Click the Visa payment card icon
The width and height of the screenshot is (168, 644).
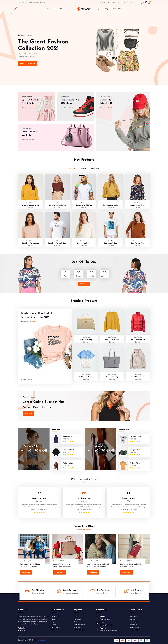click(116, 640)
